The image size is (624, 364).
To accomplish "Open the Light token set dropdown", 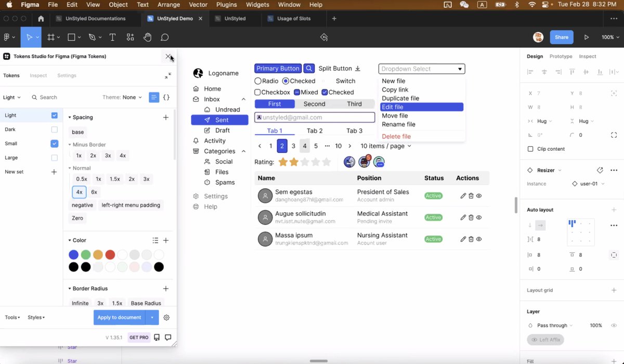I will pyautogui.click(x=12, y=97).
